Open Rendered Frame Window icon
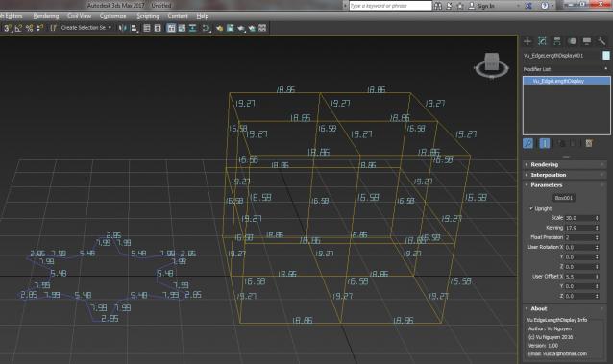 [231, 28]
